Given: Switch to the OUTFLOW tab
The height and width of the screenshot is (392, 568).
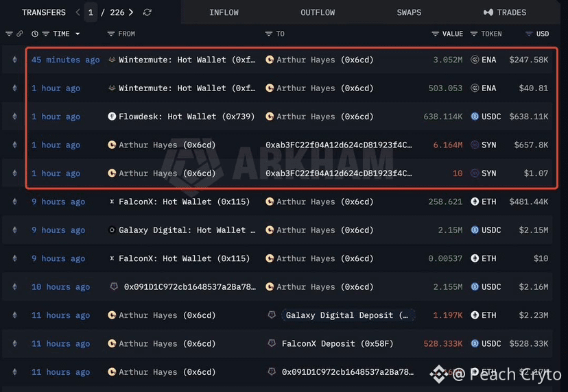Looking at the screenshot, I should click(318, 12).
